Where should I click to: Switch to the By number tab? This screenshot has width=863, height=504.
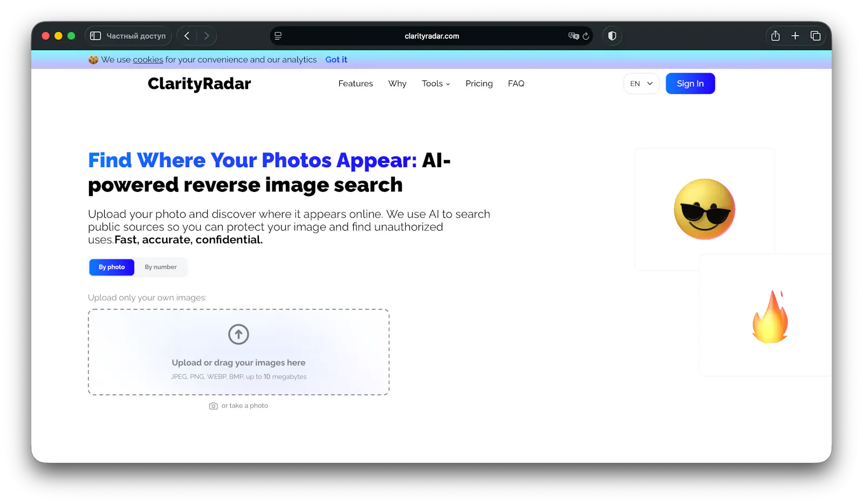[x=161, y=267]
